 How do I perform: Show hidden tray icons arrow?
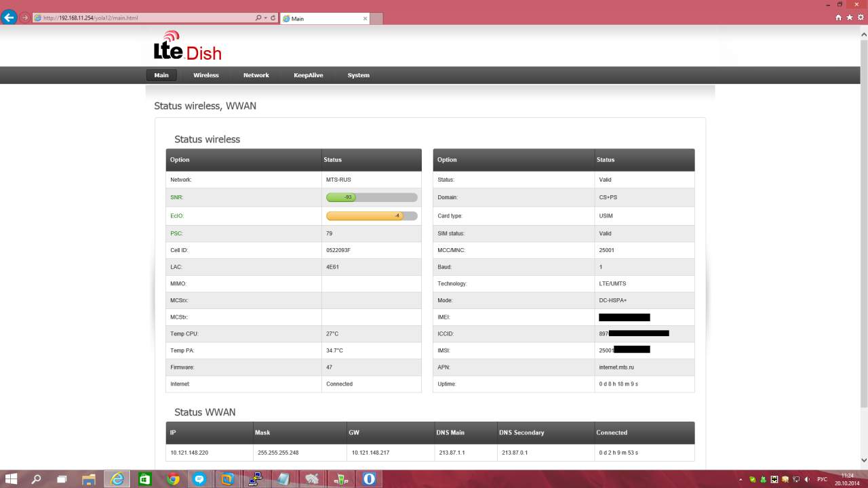click(742, 479)
